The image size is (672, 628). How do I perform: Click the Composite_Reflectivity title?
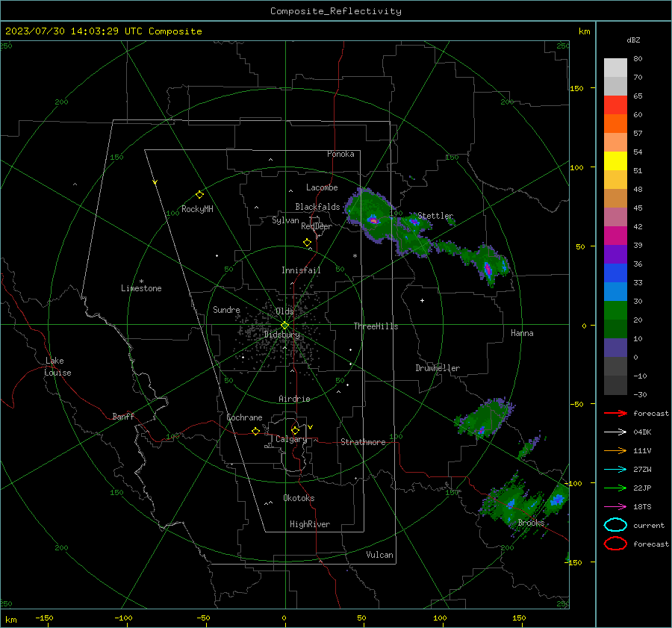coord(336,11)
